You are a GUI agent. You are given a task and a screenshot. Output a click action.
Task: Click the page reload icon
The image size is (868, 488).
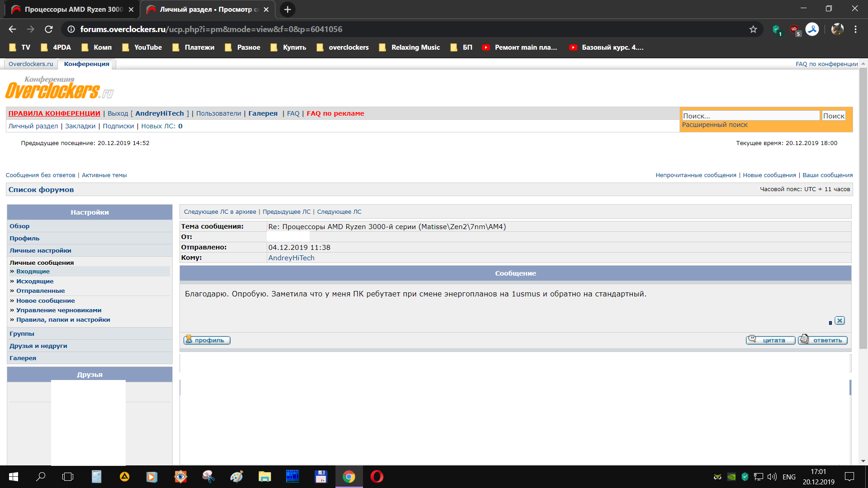(x=49, y=29)
